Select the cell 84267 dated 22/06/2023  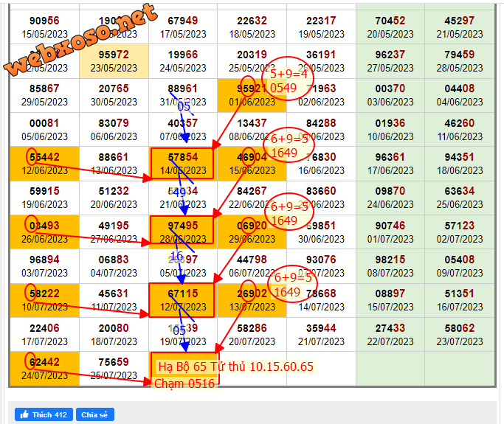pos(252,198)
